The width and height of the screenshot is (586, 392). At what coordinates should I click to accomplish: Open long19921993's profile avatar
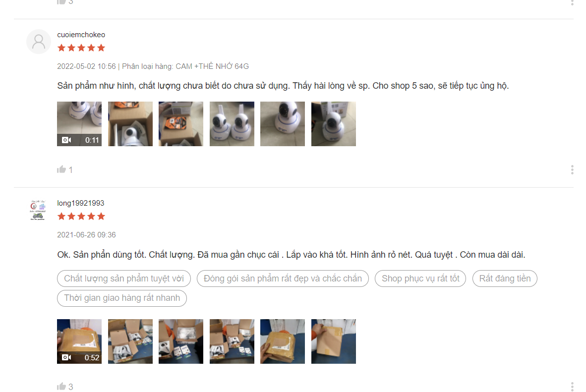coord(38,210)
